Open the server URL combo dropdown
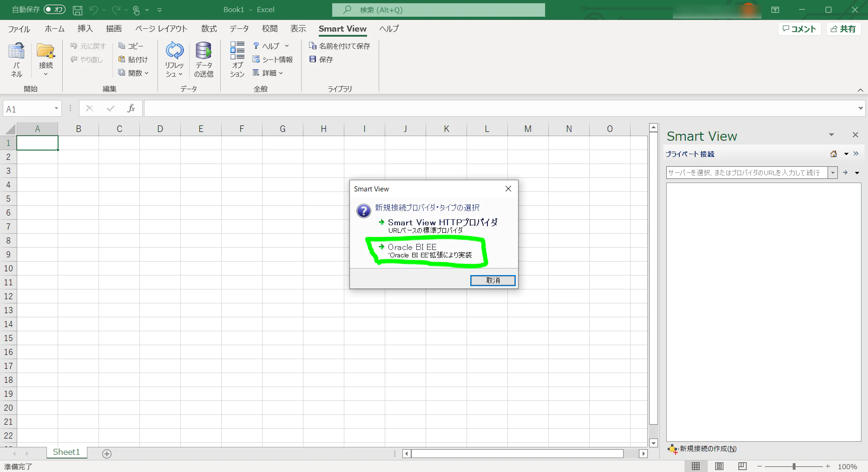The height and width of the screenshot is (472, 868). coord(833,172)
